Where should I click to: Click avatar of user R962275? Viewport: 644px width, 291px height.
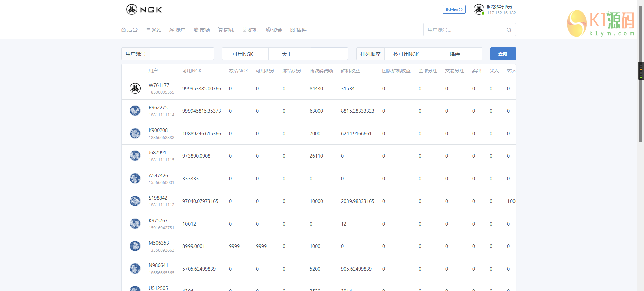(135, 111)
